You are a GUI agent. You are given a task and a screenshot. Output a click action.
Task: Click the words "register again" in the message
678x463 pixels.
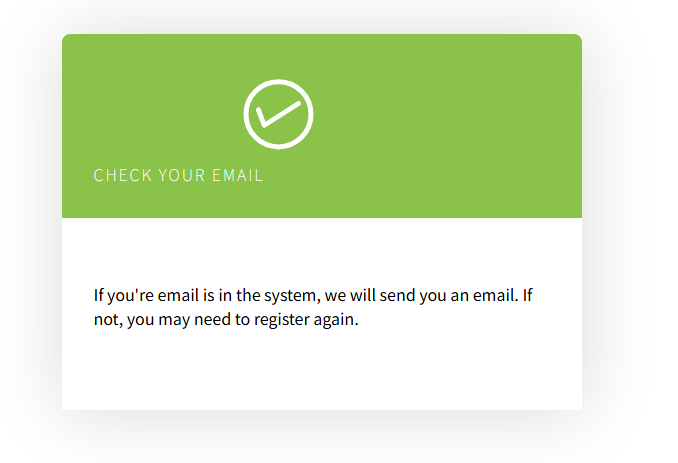coord(306,320)
